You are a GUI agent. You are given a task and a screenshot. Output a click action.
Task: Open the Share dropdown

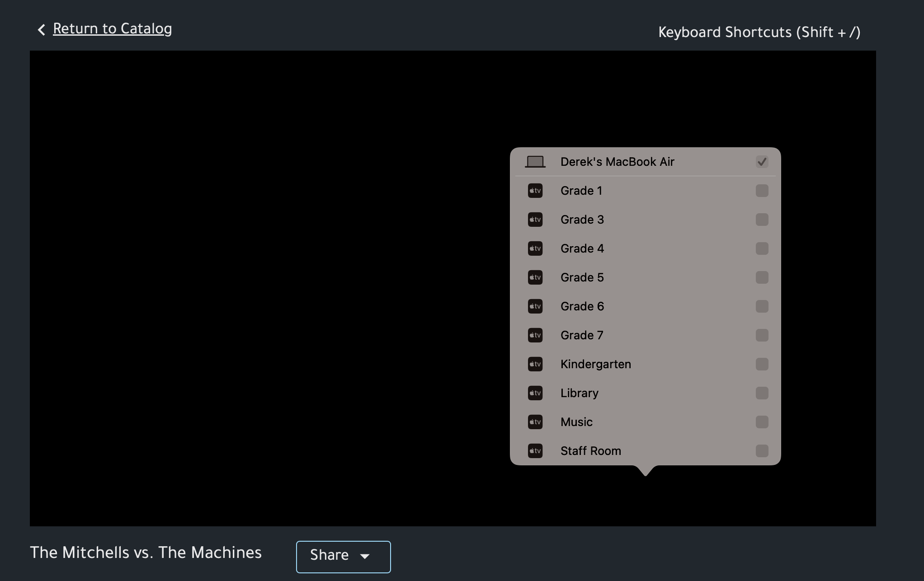pos(343,556)
